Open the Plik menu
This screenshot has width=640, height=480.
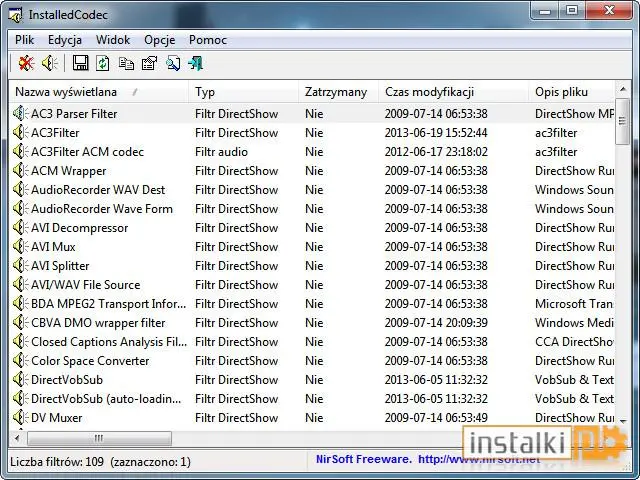click(x=24, y=40)
